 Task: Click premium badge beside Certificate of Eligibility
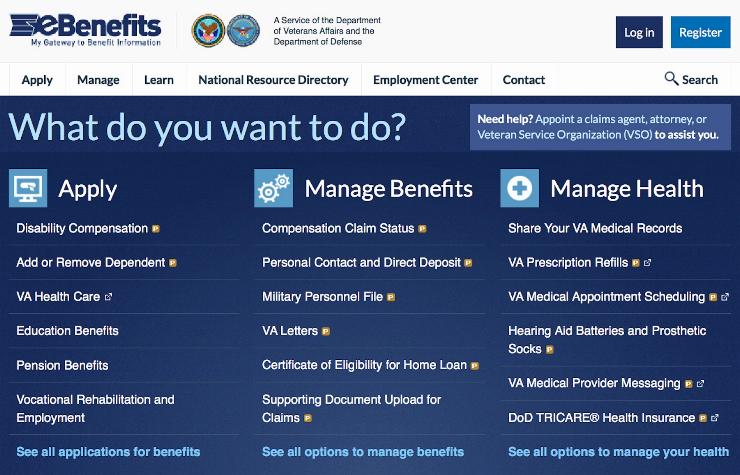tap(475, 365)
